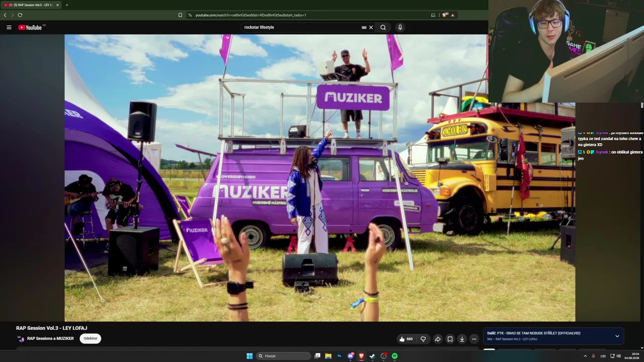Open the on-screen keyboard in search box

point(364,27)
